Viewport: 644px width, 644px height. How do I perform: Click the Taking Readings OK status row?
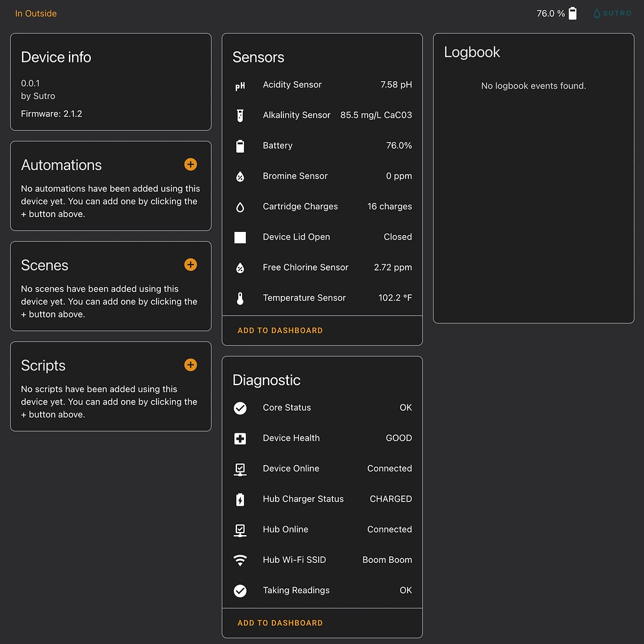point(322,591)
